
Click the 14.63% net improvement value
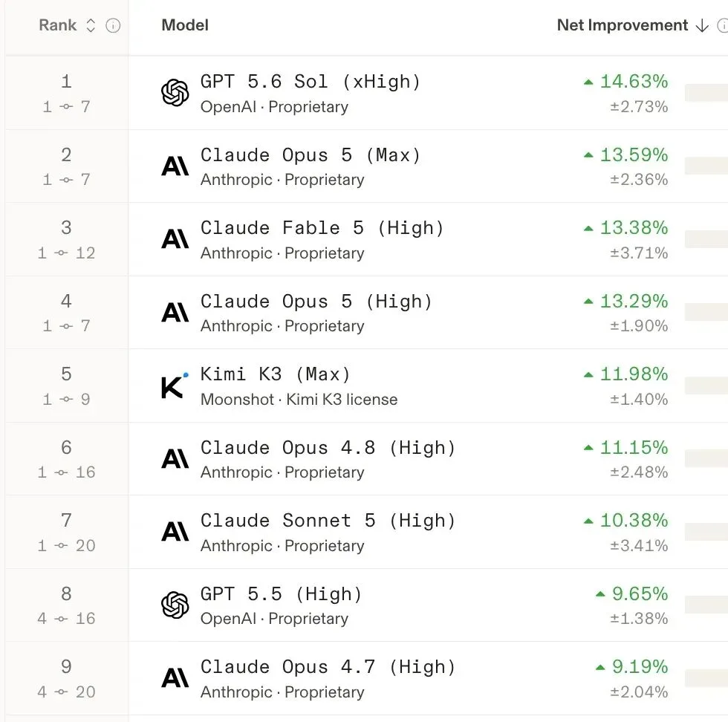[634, 81]
